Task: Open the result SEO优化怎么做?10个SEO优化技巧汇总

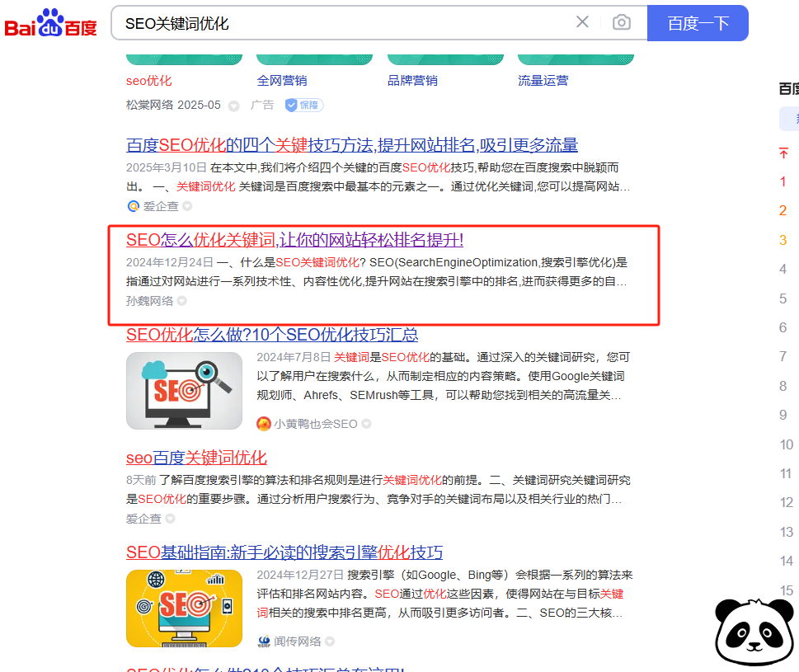Action: (272, 335)
